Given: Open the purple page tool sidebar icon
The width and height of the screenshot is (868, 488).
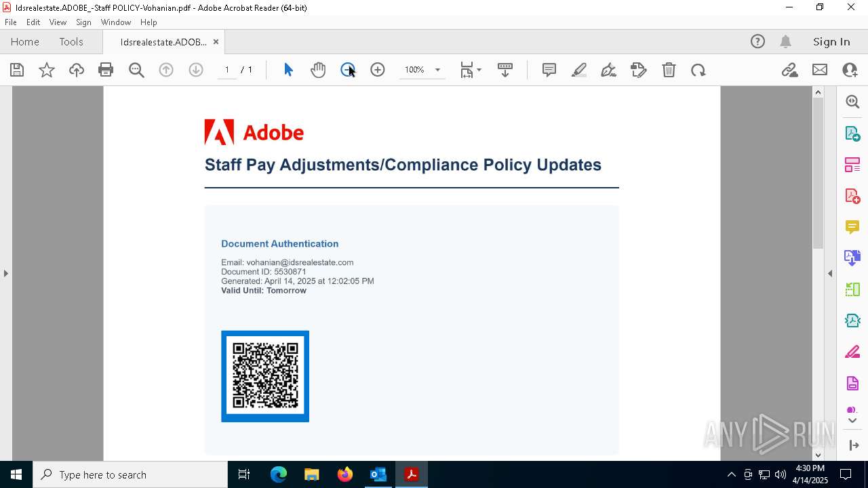Looking at the screenshot, I should tap(852, 384).
